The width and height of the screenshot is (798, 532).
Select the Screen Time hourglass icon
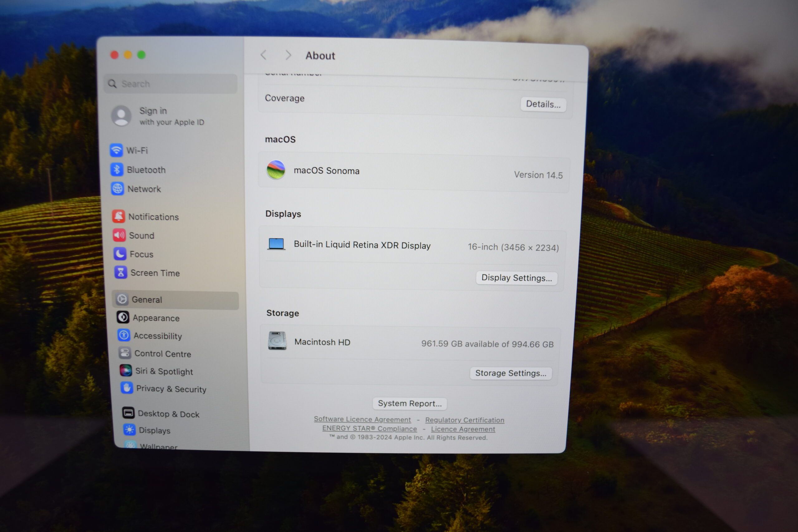click(x=120, y=272)
